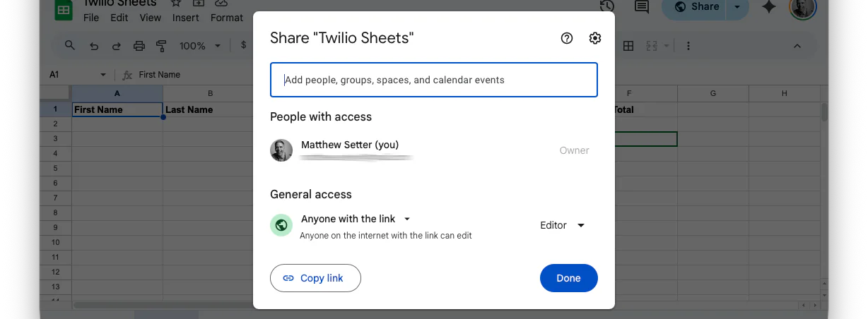Viewport: 868px width, 319px height.
Task: Click the merge cells icon
Action: coord(650,46)
